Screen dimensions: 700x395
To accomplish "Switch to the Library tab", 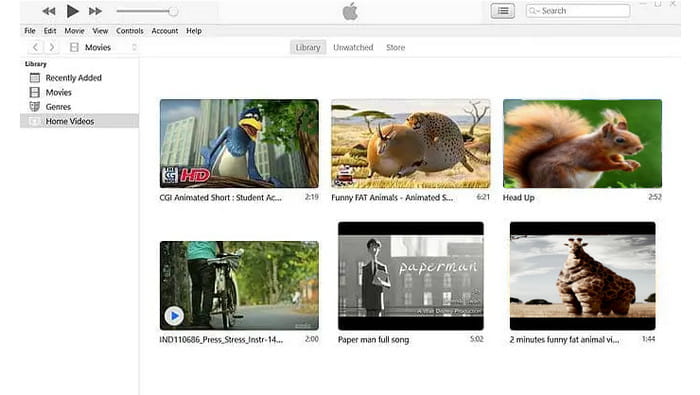I will [308, 47].
